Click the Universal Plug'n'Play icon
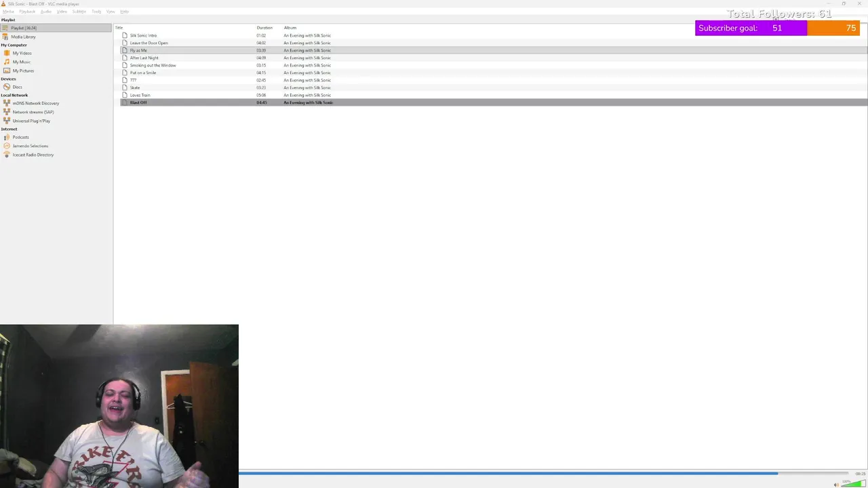 coord(7,121)
